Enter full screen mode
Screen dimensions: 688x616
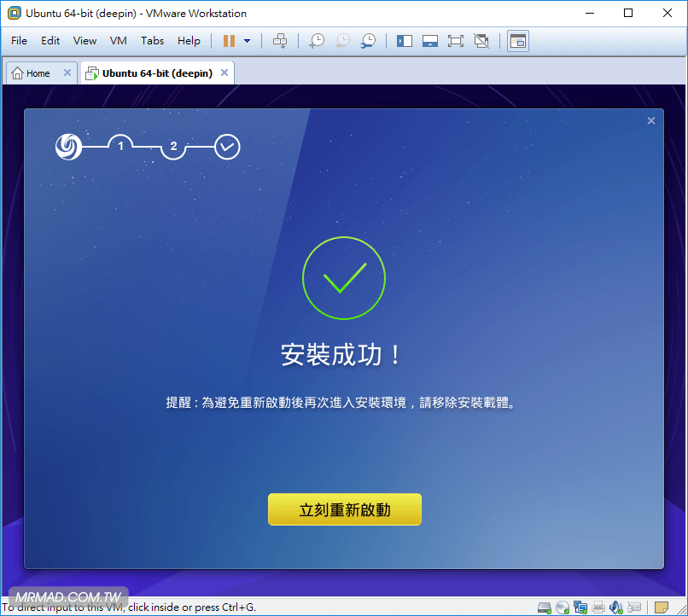pyautogui.click(x=455, y=41)
